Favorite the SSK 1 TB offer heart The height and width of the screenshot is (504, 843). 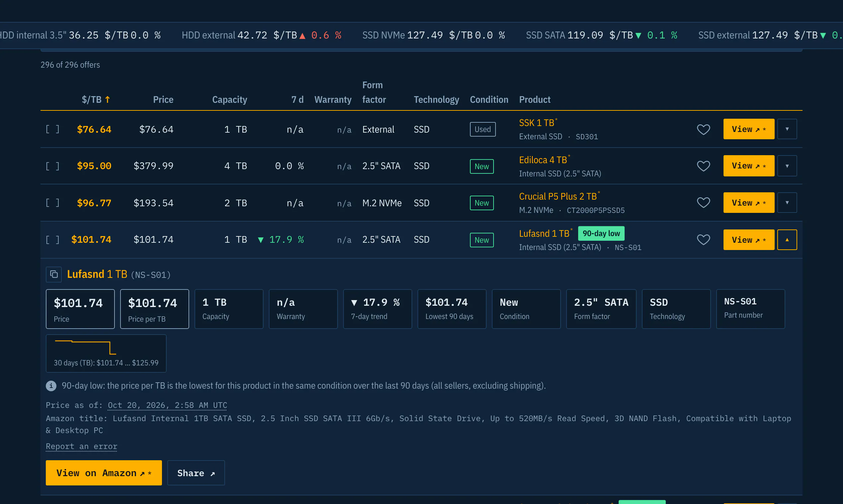click(x=703, y=129)
